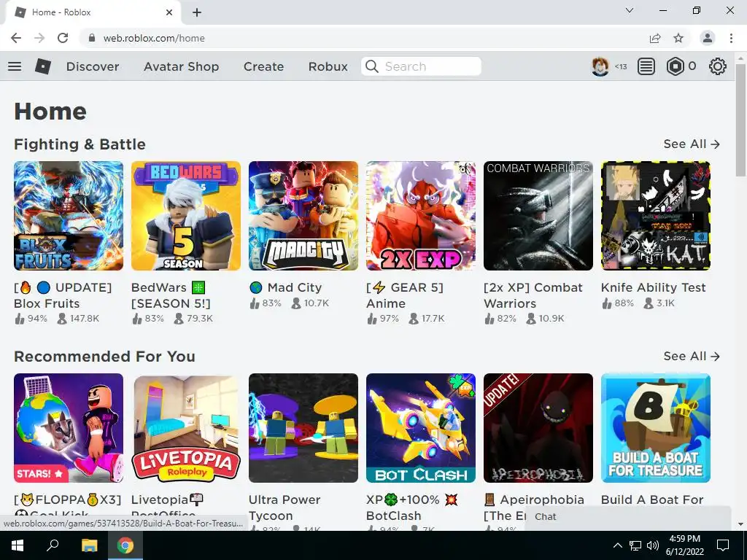Open the Chrome profile icon
Image resolution: width=747 pixels, height=560 pixels.
click(708, 38)
